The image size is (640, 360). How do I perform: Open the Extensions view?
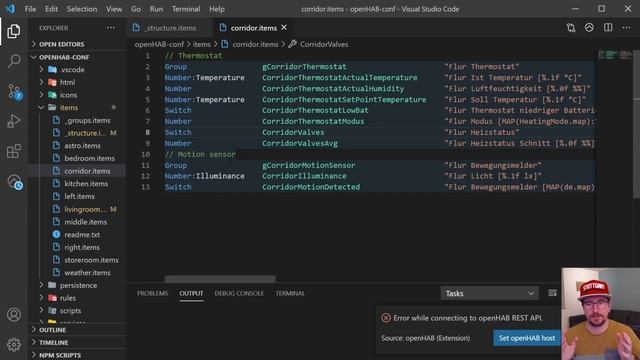(x=13, y=151)
